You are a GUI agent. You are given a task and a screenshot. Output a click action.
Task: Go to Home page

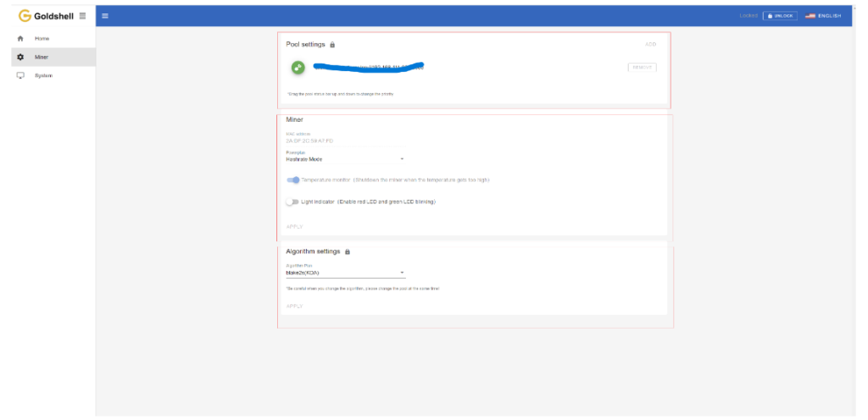53,39
